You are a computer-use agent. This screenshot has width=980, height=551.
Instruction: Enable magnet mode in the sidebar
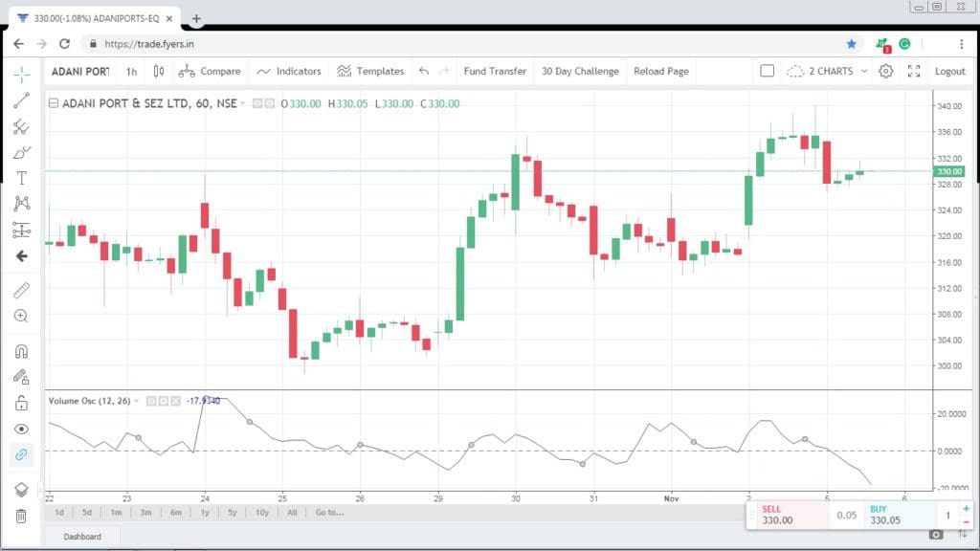pos(21,352)
